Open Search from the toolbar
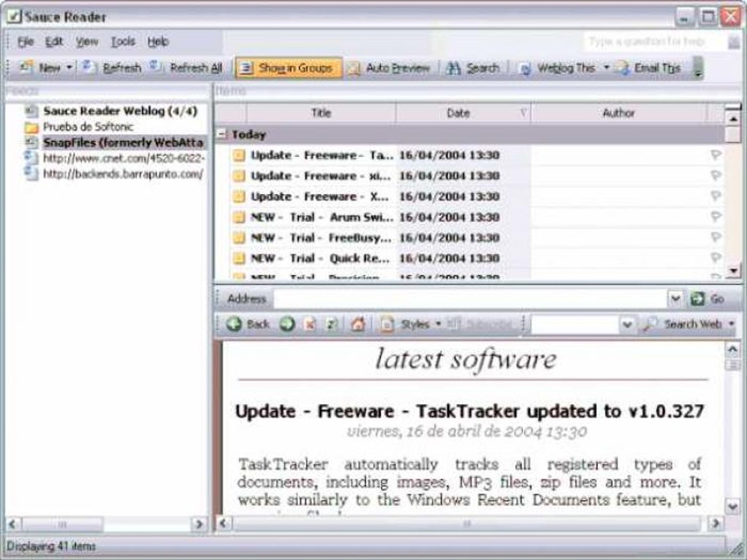 [473, 68]
